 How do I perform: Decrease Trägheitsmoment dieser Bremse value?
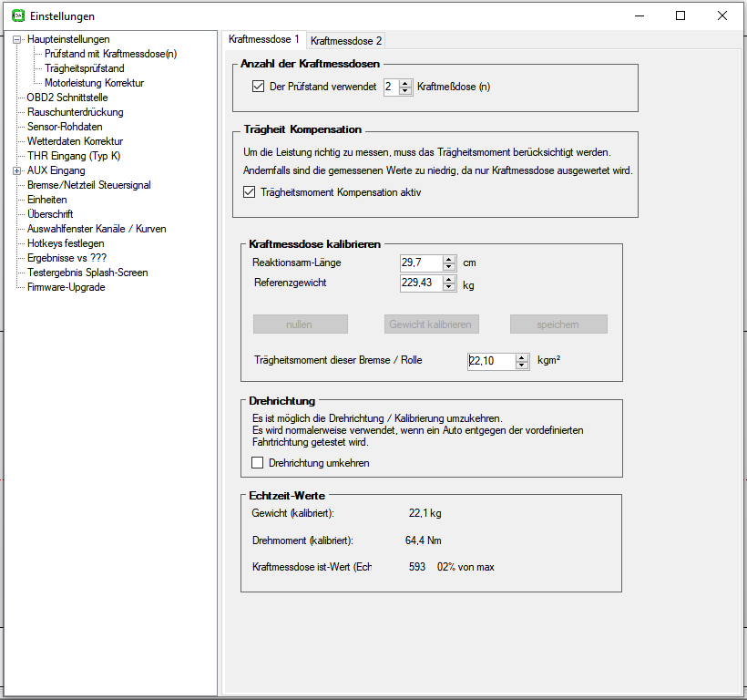pos(522,365)
